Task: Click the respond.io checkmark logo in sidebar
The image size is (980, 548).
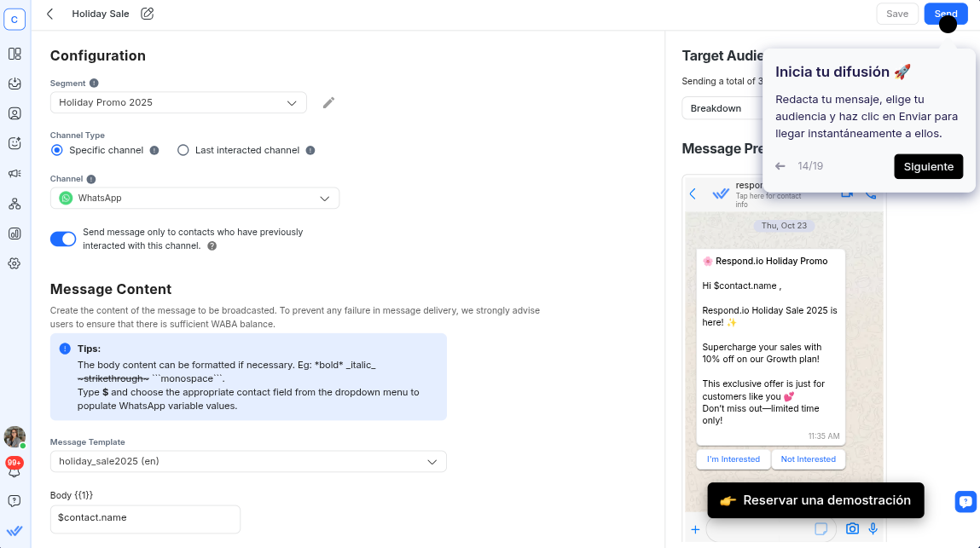Action: pos(14,531)
